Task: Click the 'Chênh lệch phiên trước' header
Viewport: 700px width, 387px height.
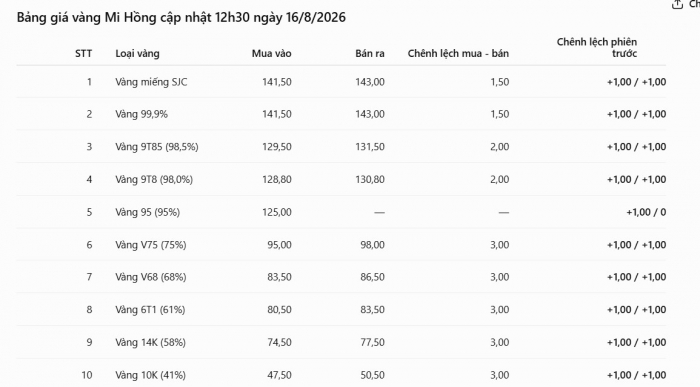Action: [597, 48]
